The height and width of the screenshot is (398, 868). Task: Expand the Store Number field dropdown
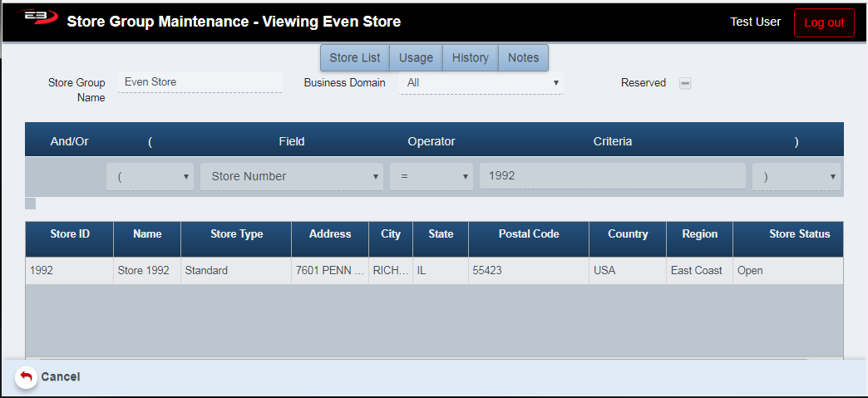pyautogui.click(x=291, y=176)
